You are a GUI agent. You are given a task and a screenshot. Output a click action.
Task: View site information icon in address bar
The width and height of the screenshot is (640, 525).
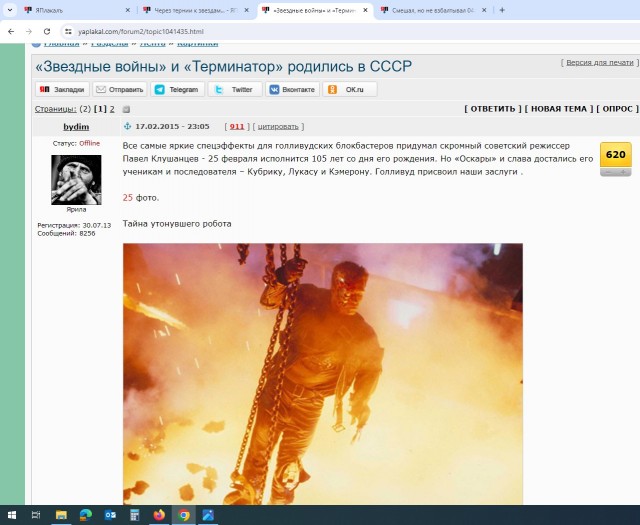(68, 31)
